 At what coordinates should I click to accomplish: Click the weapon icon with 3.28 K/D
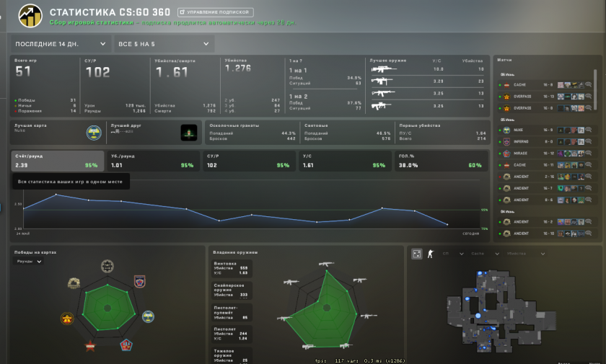click(382, 81)
